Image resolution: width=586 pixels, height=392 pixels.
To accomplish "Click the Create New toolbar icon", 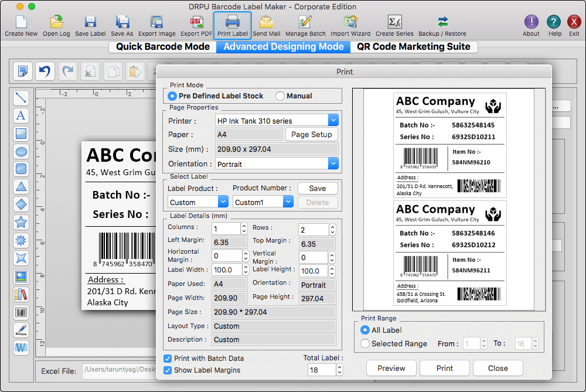I will 21,25.
